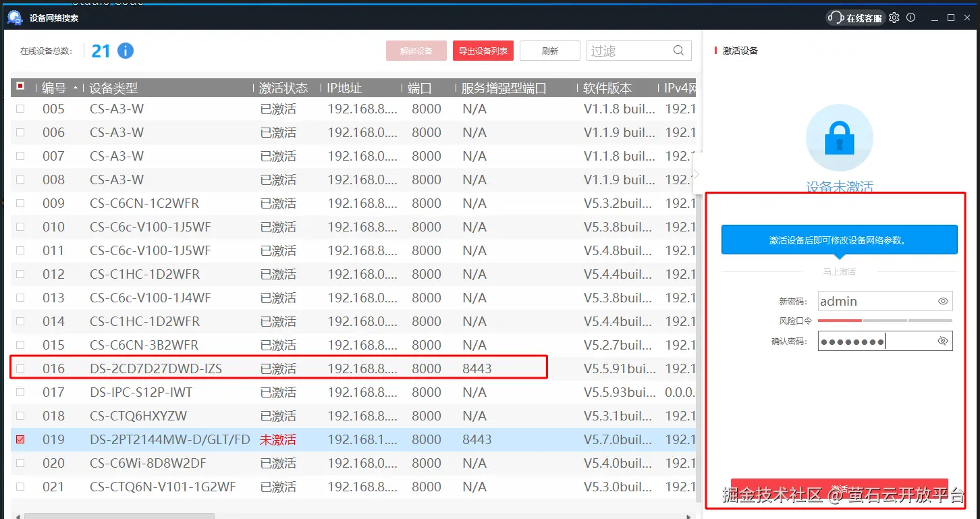Click the 8000 port cell in row 014
Screen dimensions: 980x519
(427, 321)
